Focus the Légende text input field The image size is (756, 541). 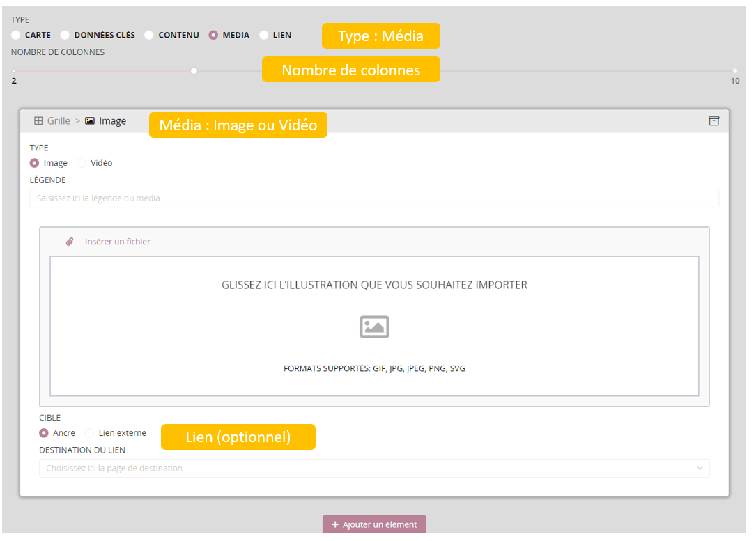pyautogui.click(x=373, y=198)
